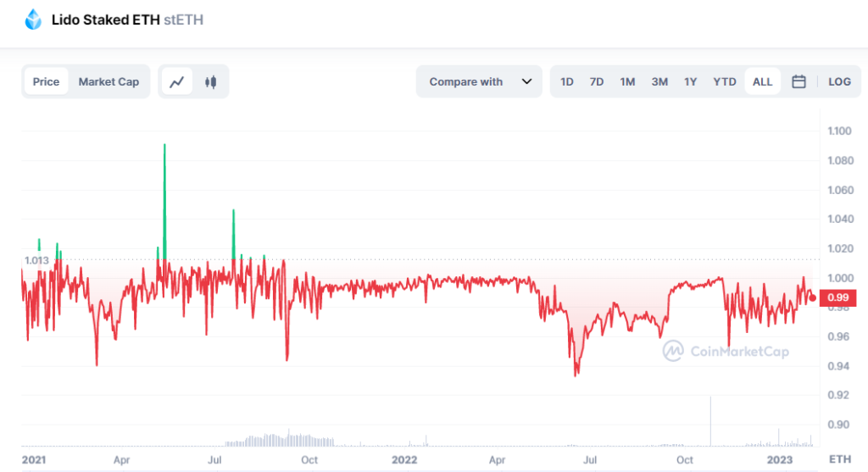The width and height of the screenshot is (868, 472).
Task: Click the 1.013 reference price label
Action: click(36, 260)
